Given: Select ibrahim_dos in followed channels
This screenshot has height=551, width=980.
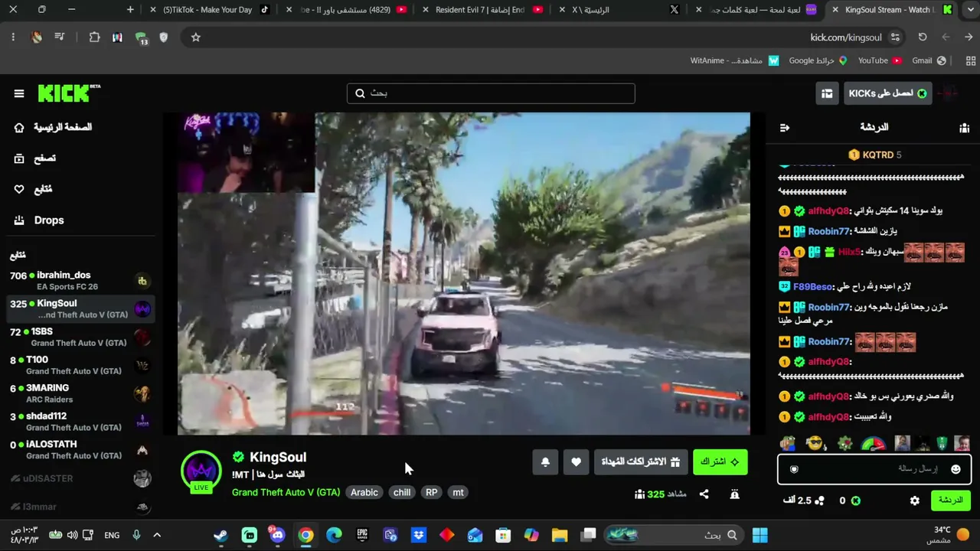Looking at the screenshot, I should pos(80,280).
